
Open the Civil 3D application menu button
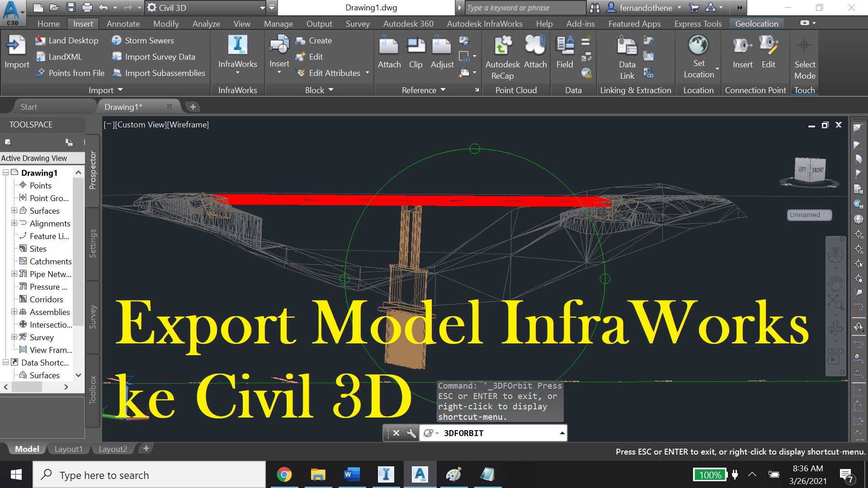coord(12,13)
